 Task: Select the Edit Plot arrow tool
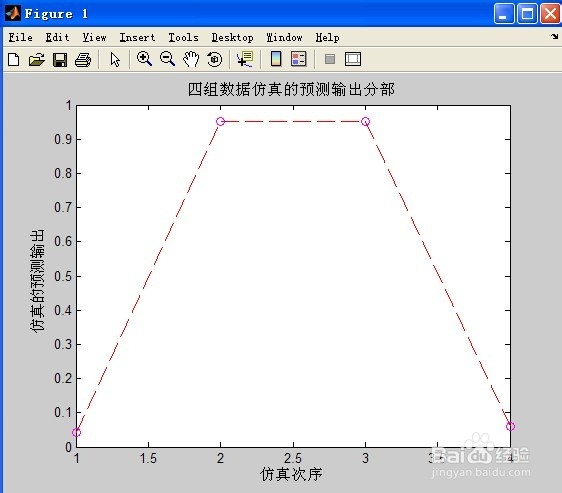115,59
